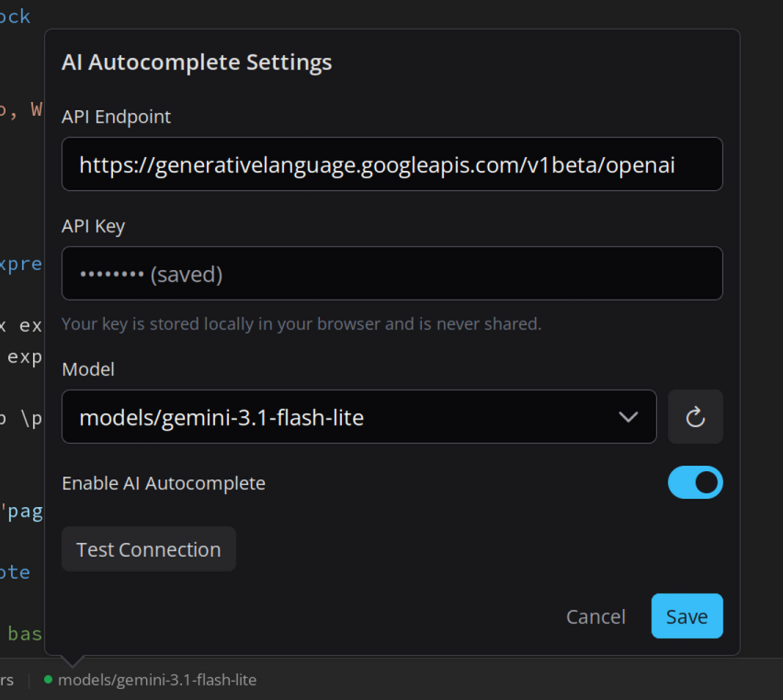The height and width of the screenshot is (700, 783).
Task: Refresh the model list
Action: click(x=695, y=417)
